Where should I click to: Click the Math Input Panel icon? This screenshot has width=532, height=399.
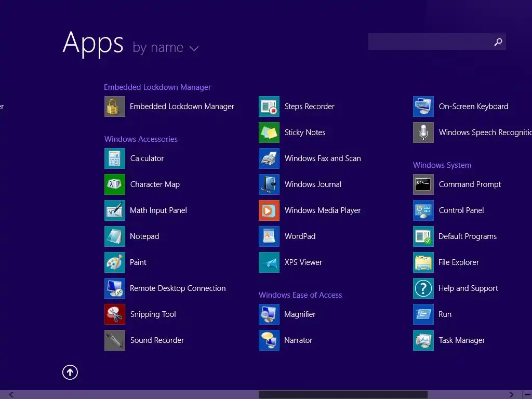click(x=115, y=210)
